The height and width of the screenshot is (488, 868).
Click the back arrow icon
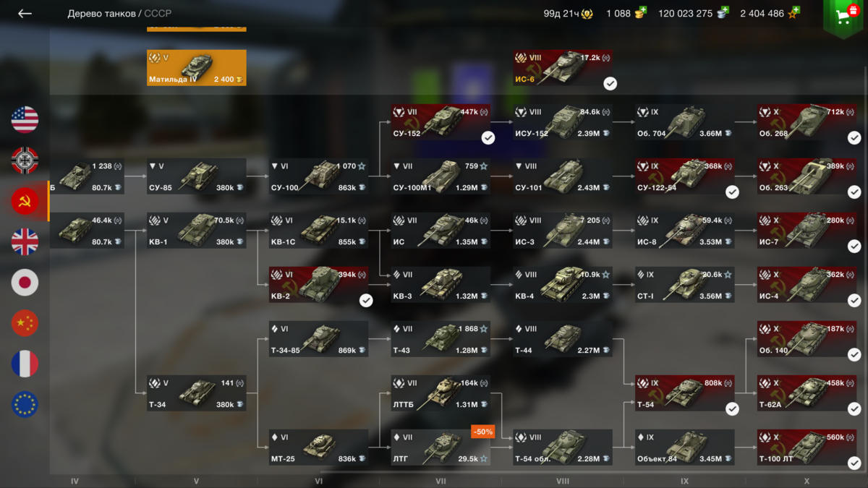coord(25,14)
